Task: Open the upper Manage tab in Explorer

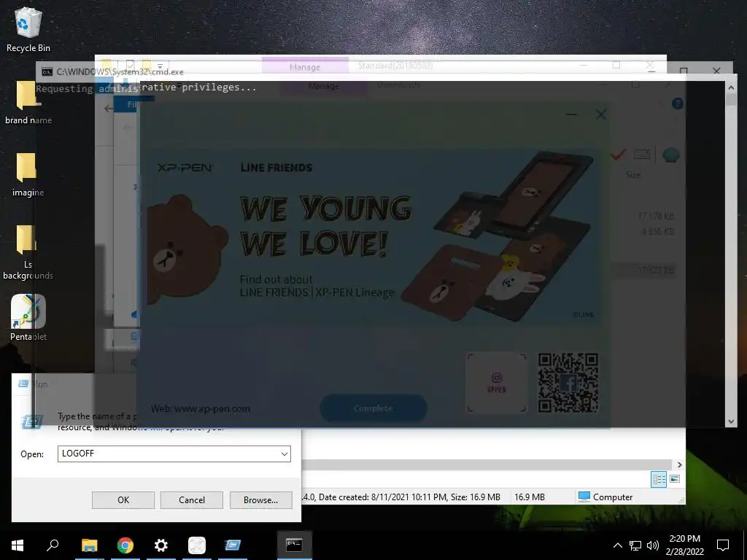Action: click(305, 66)
